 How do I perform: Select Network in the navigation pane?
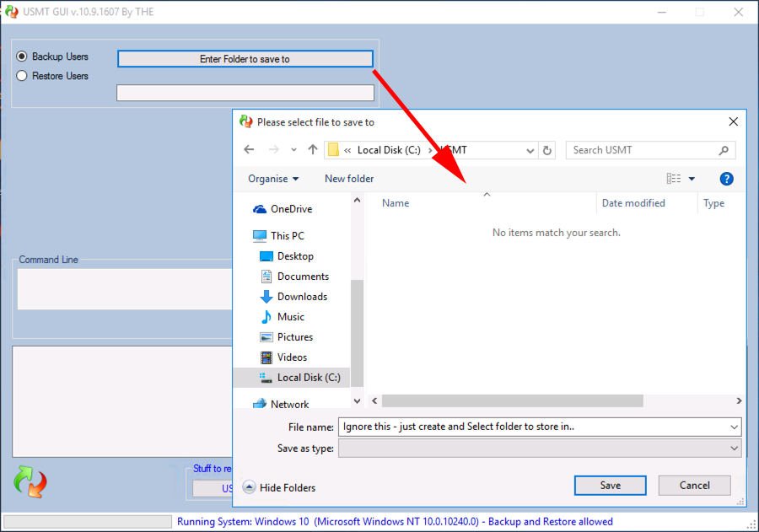(x=289, y=404)
